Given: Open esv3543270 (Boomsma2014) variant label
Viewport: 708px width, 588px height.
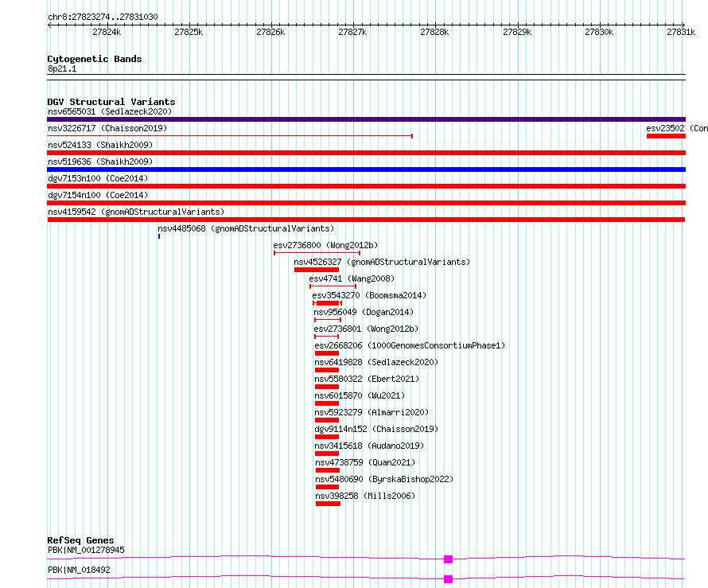Looking at the screenshot, I should click(369, 295).
